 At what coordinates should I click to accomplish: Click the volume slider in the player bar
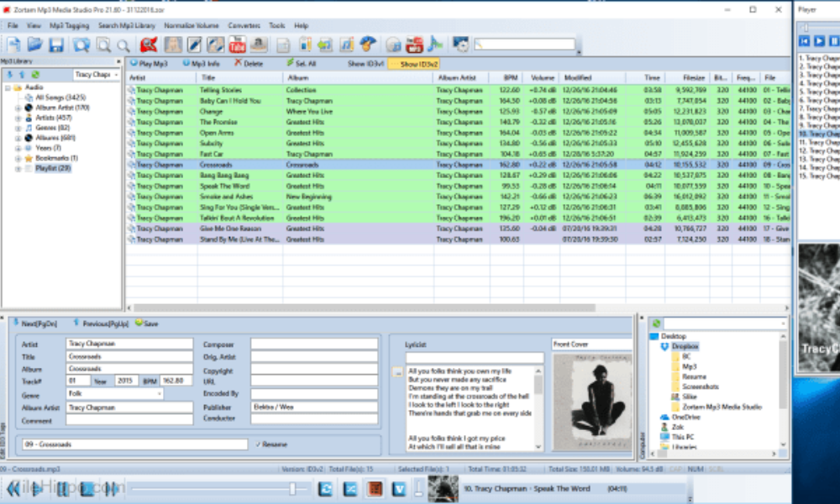417,488
